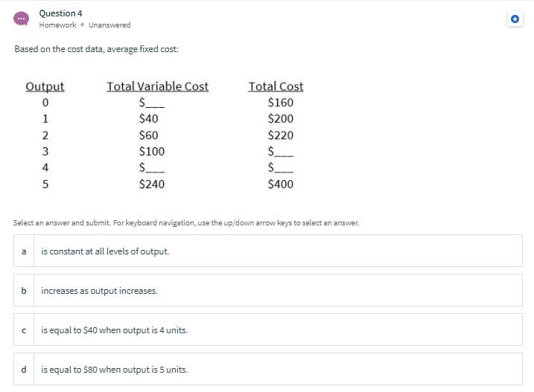
Task: Click the $400 total cost value
Action: 281,184
